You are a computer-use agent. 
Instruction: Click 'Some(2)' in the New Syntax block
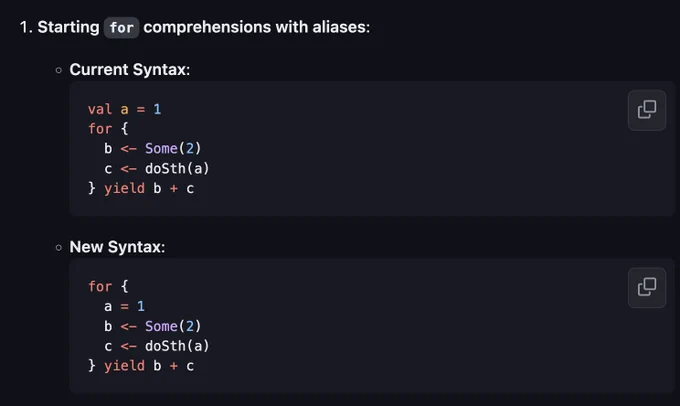tap(173, 326)
